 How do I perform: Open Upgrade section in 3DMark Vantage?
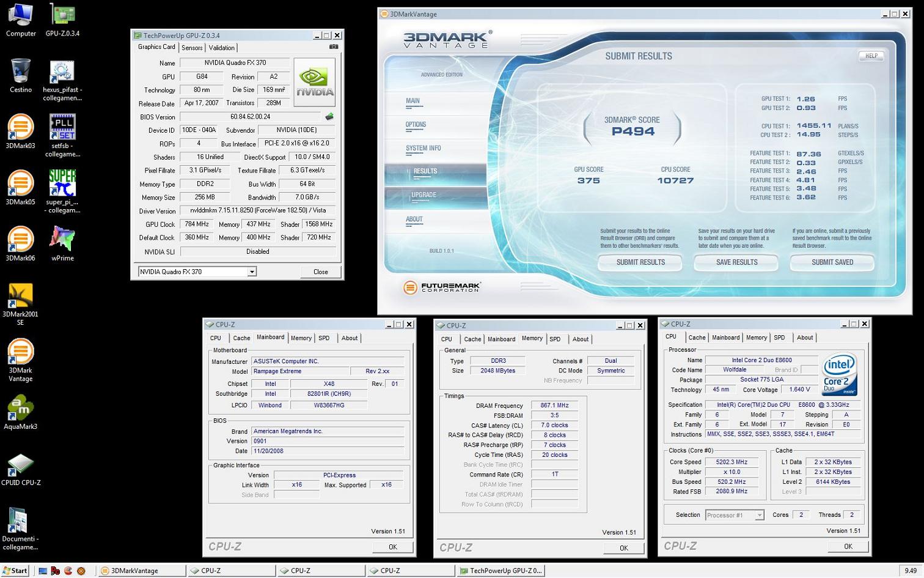point(435,198)
